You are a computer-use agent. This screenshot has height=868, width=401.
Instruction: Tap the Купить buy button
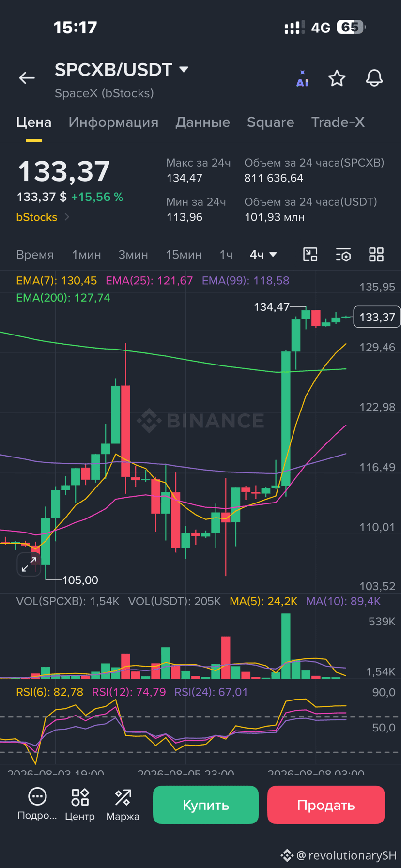(x=206, y=805)
